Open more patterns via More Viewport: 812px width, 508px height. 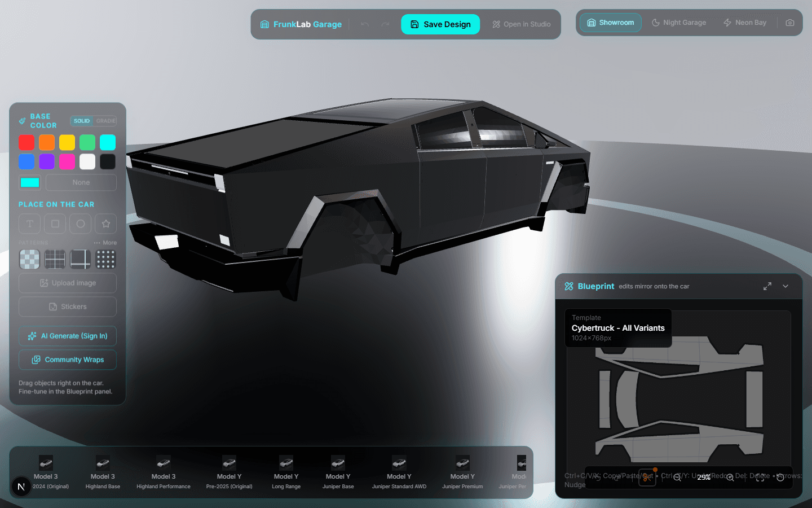[105, 243]
